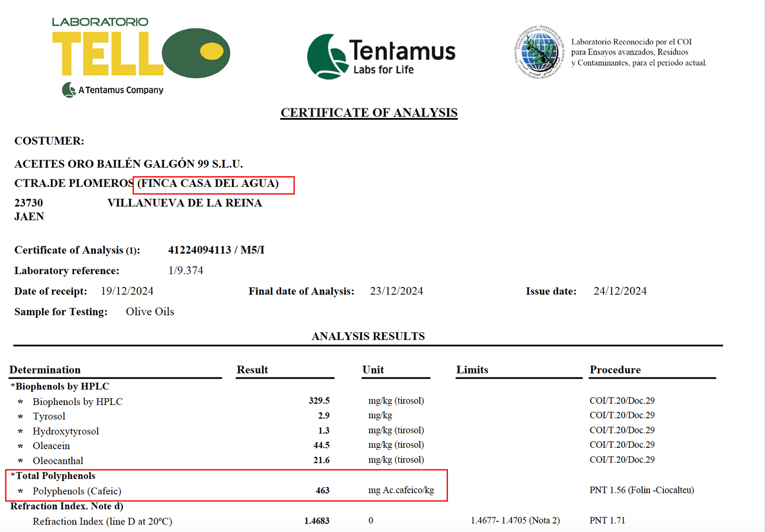Click the Tentamus green leaf logo
Image resolution: width=765 pixels, height=532 pixels.
(326, 57)
